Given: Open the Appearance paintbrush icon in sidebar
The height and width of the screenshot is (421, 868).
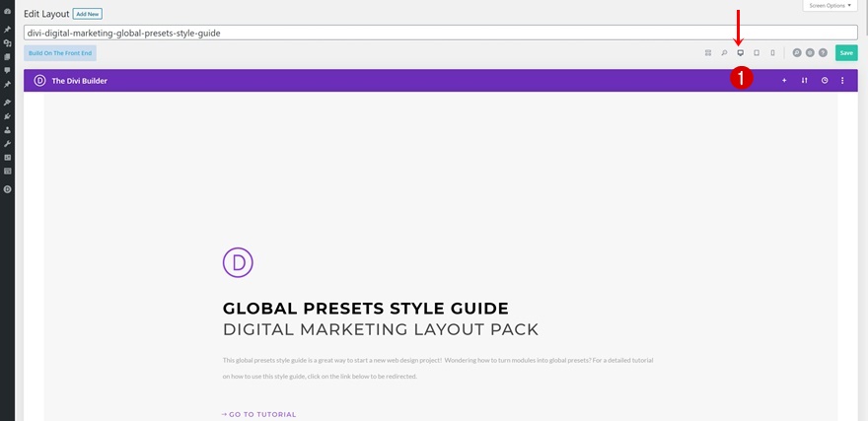Looking at the screenshot, I should 7,103.
